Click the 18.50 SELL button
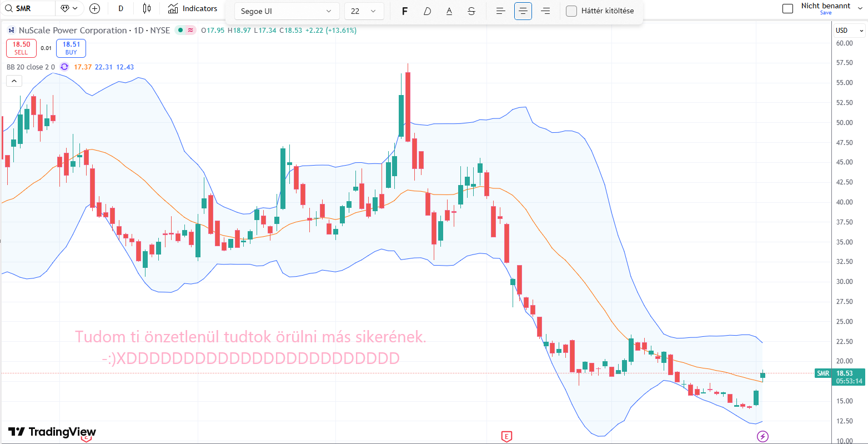 tap(21, 48)
